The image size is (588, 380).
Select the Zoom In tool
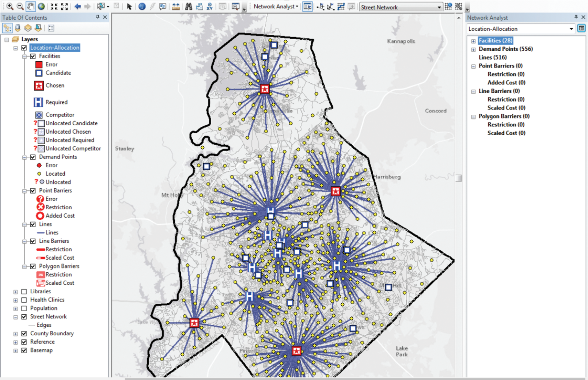(x=10, y=6)
